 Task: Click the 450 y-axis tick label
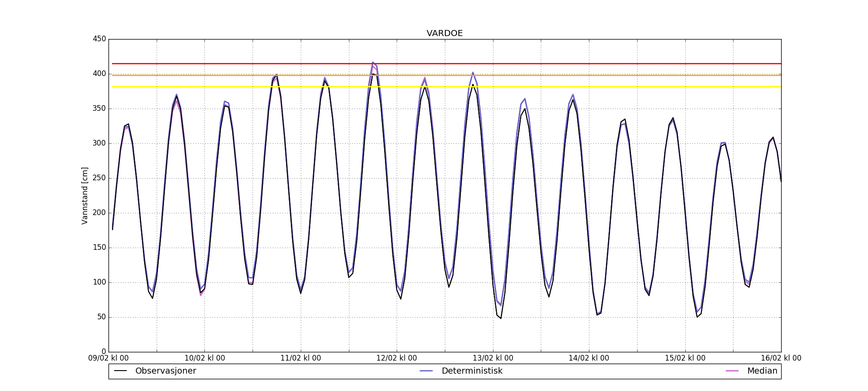point(99,39)
